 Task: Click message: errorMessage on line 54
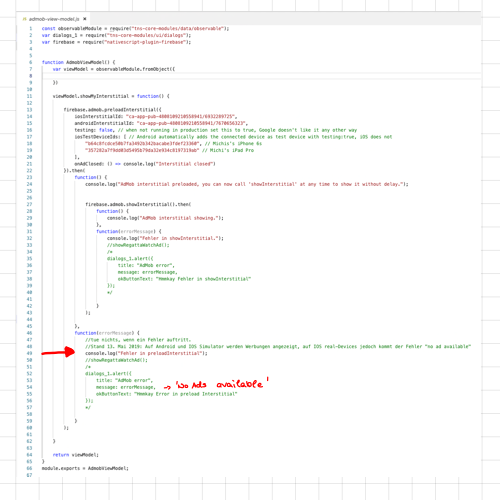pos(126,387)
